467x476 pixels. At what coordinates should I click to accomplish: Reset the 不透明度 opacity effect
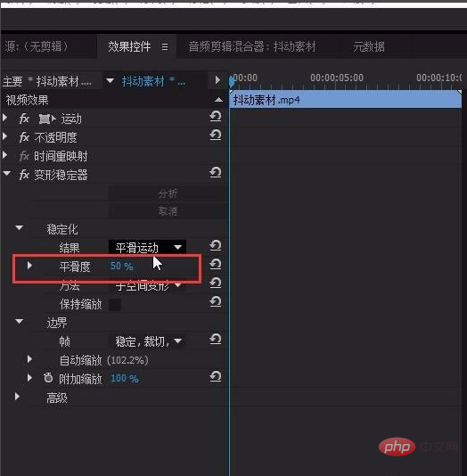215,135
